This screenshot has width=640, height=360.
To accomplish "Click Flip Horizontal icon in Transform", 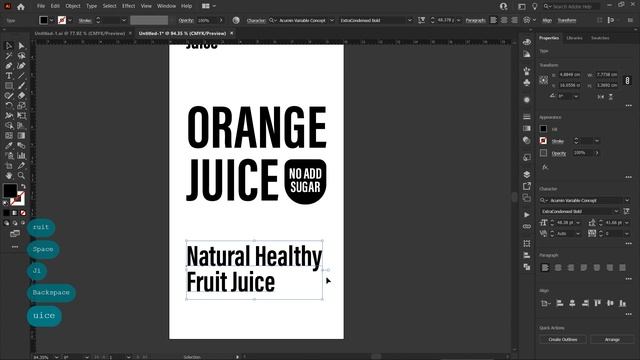I will coord(600,97).
